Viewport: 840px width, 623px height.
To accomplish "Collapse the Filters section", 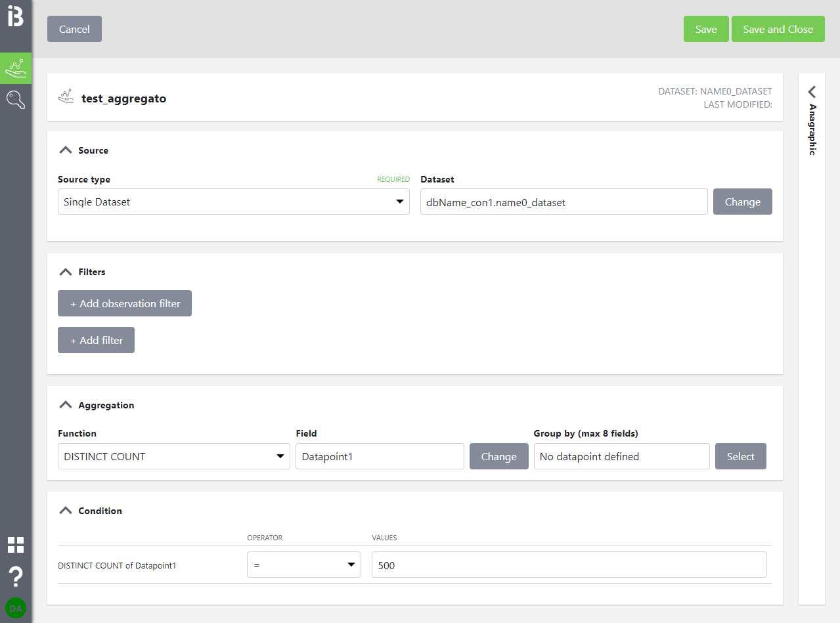I will (65, 272).
